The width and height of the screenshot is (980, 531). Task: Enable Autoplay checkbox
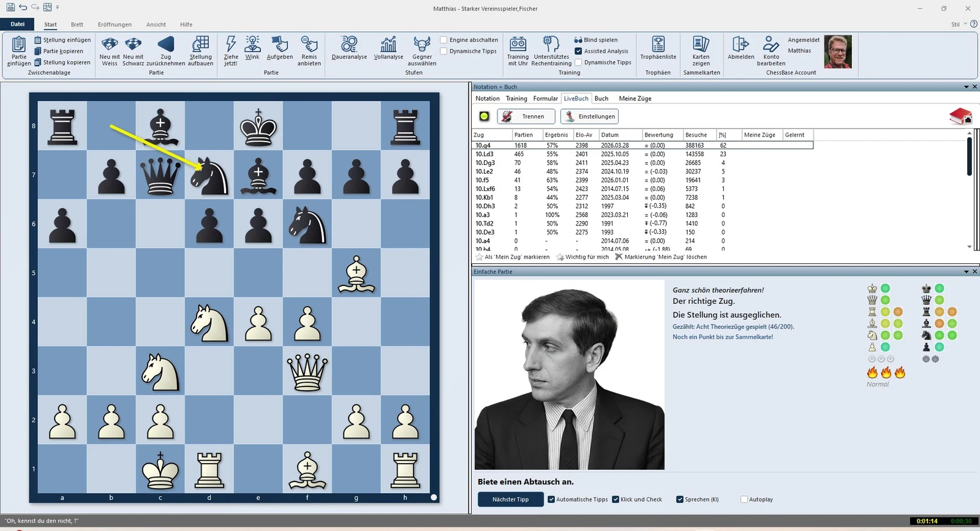744,499
